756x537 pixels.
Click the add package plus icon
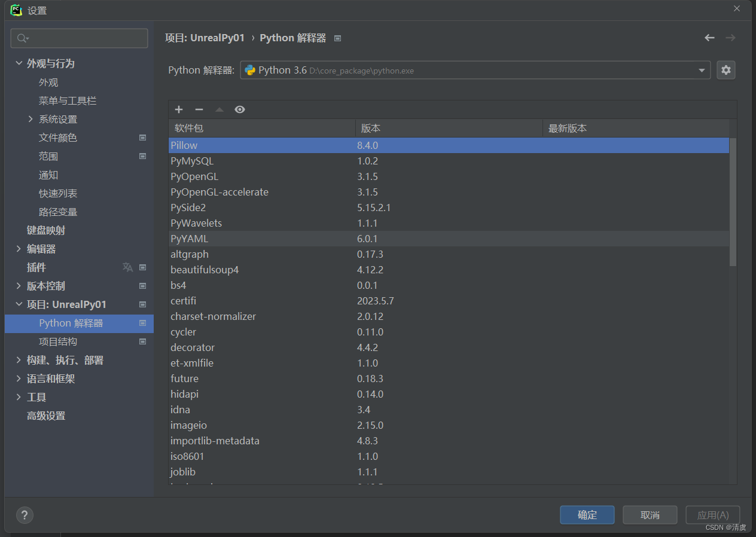178,109
